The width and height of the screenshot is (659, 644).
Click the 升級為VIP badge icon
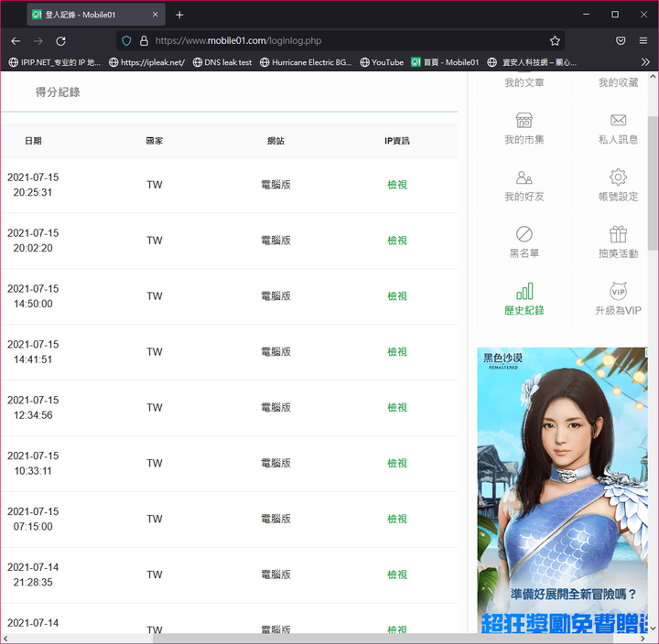pos(618,291)
